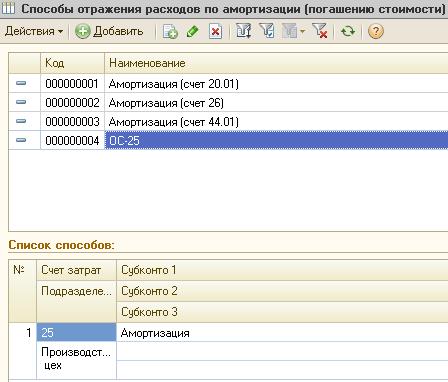The image size is (448, 382).
Task: Click the disable filter funnel icon
Action: pyautogui.click(x=320, y=31)
